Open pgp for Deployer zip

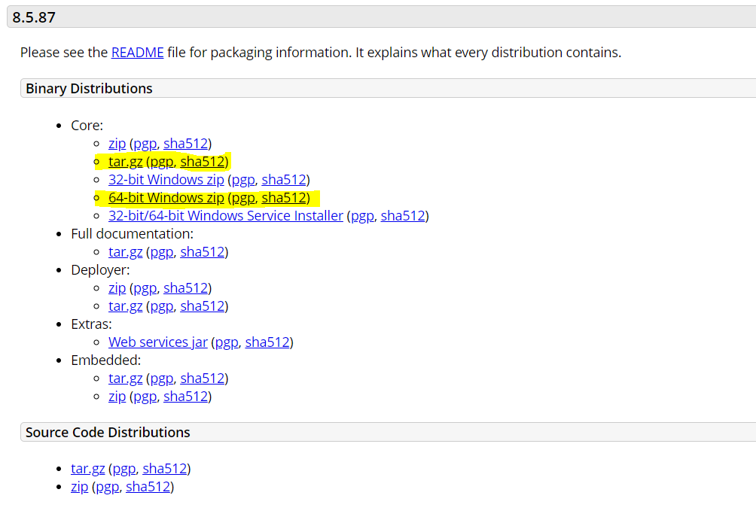[x=145, y=288]
